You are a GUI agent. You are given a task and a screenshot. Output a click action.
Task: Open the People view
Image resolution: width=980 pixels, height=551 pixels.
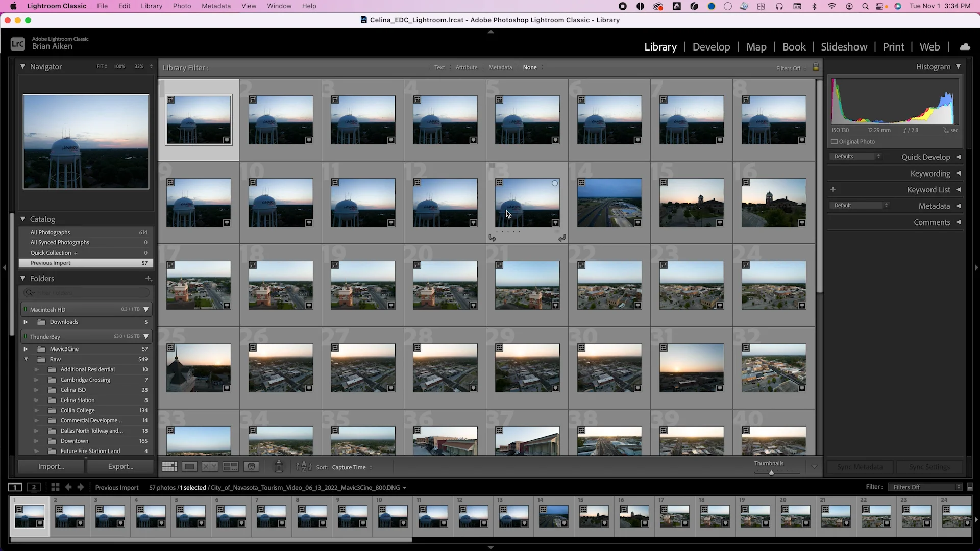[x=251, y=466]
